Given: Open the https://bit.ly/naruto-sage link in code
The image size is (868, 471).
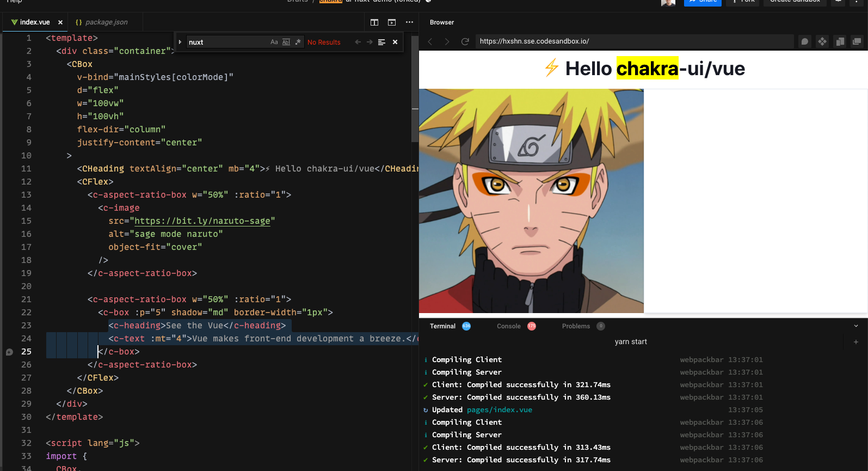Looking at the screenshot, I should coord(202,221).
